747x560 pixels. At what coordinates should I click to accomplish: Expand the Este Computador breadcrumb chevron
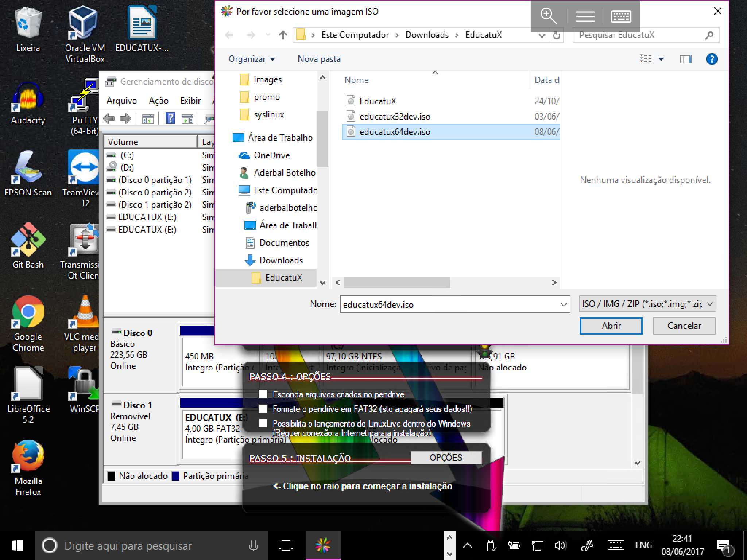pos(397,35)
